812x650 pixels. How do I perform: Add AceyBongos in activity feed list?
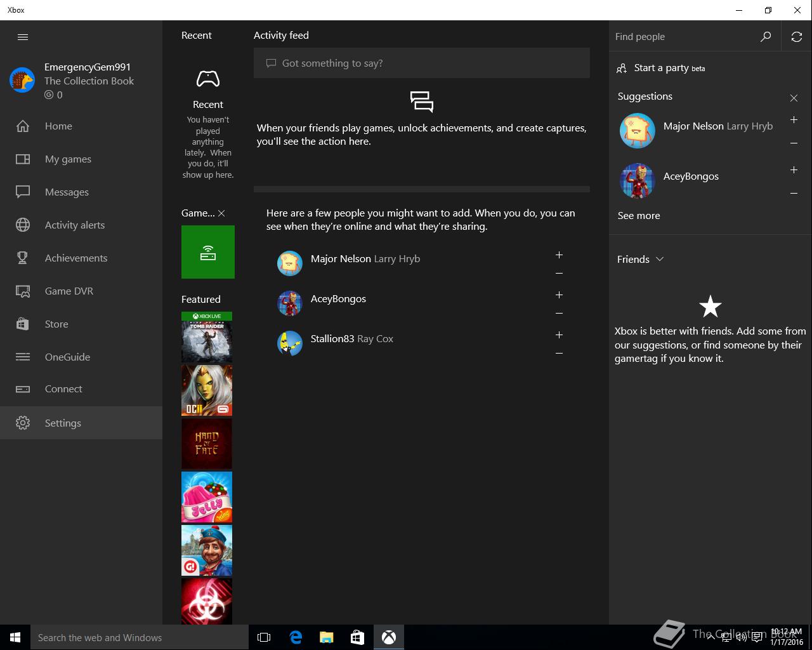tap(559, 295)
